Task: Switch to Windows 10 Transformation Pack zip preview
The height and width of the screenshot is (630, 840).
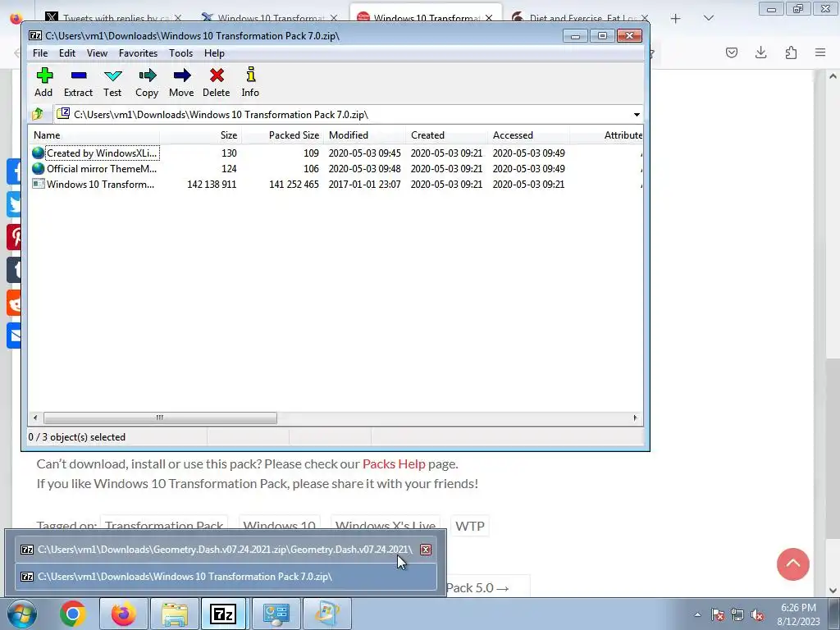Action: coord(225,577)
